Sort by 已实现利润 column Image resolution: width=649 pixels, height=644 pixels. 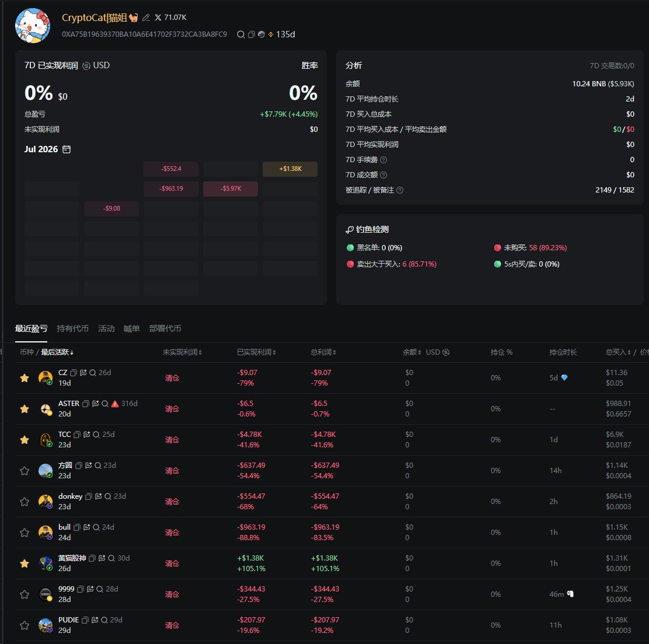(256, 352)
